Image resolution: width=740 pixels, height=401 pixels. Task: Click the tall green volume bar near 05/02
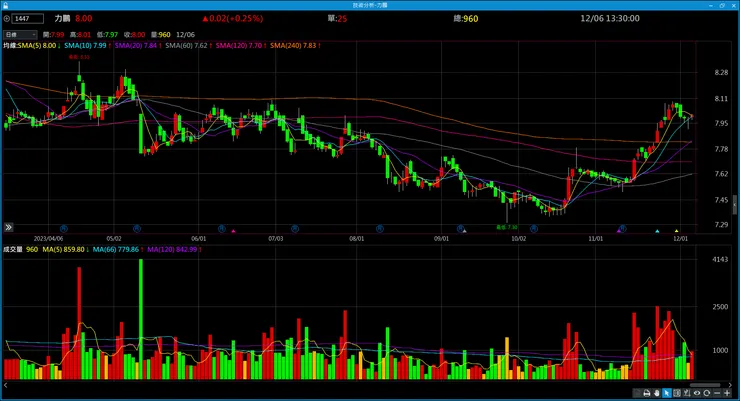(141, 319)
